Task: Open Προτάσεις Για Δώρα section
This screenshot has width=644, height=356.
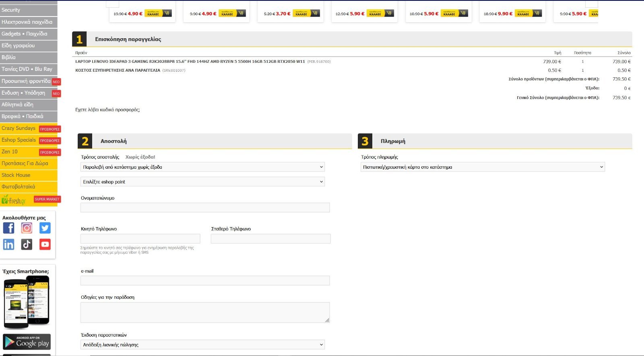Action: 29,164
